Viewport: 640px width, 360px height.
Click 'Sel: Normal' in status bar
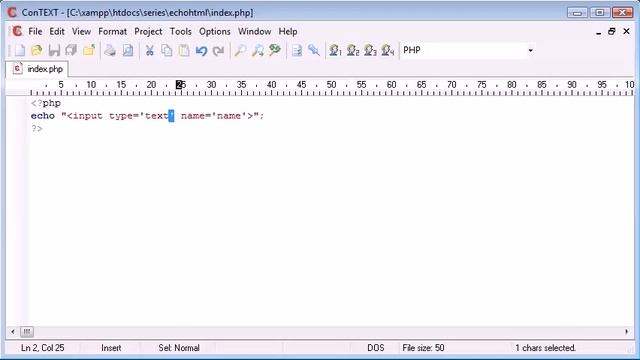tap(179, 348)
